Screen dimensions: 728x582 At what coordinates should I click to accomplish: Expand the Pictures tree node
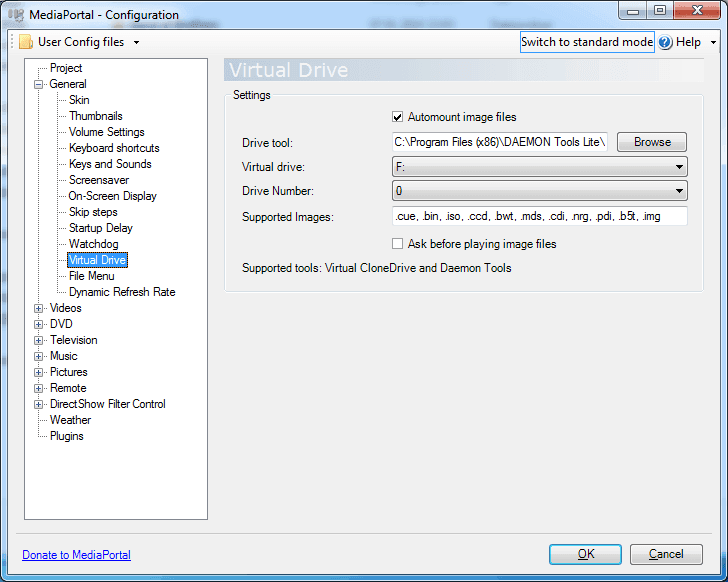coord(39,372)
